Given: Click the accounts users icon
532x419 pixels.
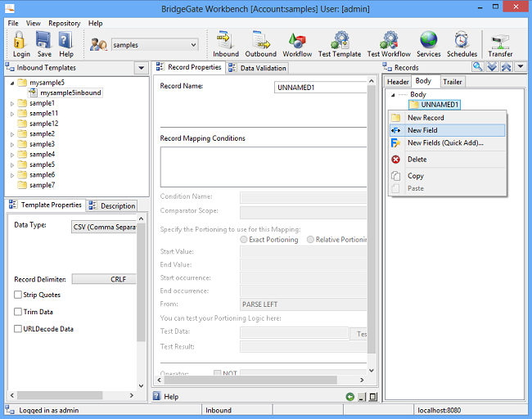Looking at the screenshot, I should [98, 44].
